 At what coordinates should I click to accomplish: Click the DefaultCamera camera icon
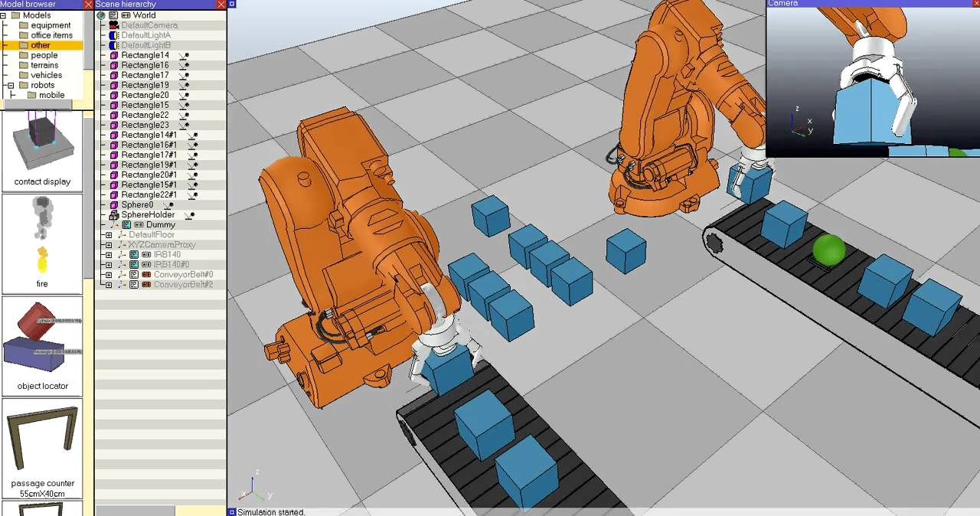coord(114,25)
